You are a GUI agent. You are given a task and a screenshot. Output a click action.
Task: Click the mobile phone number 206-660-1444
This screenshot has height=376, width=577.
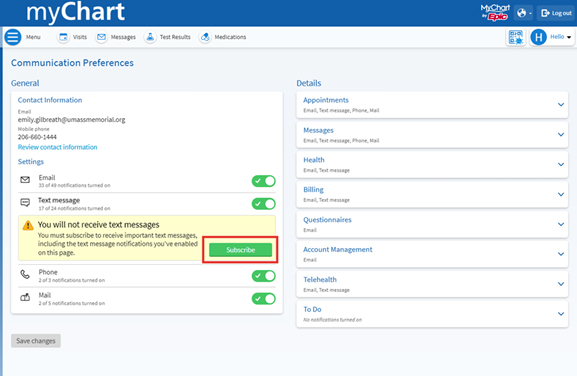[37, 137]
